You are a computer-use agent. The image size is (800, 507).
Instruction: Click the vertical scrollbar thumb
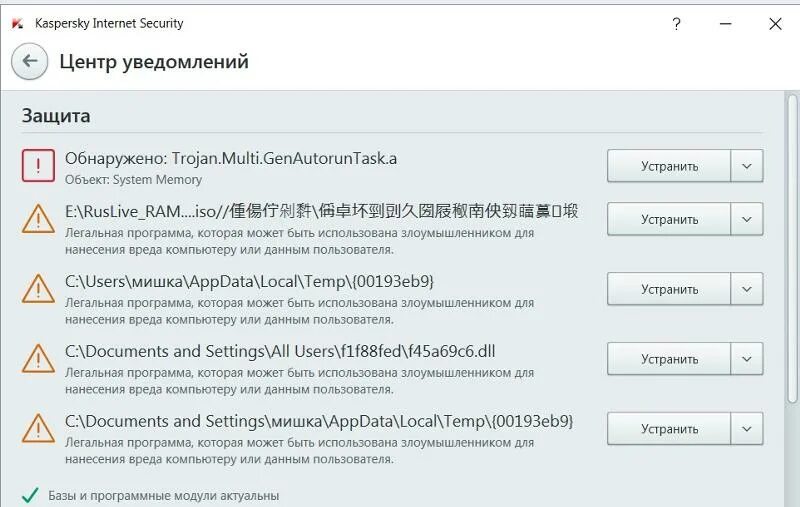792,249
